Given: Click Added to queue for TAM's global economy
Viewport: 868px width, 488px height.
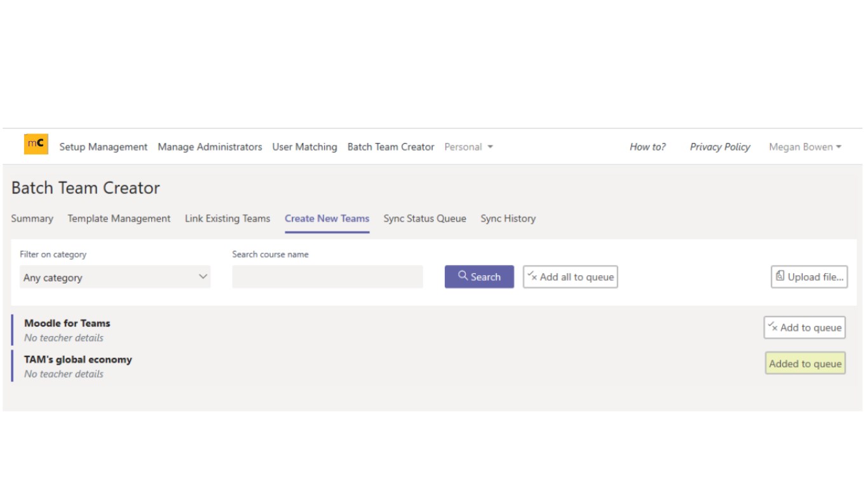Looking at the screenshot, I should tap(805, 363).
